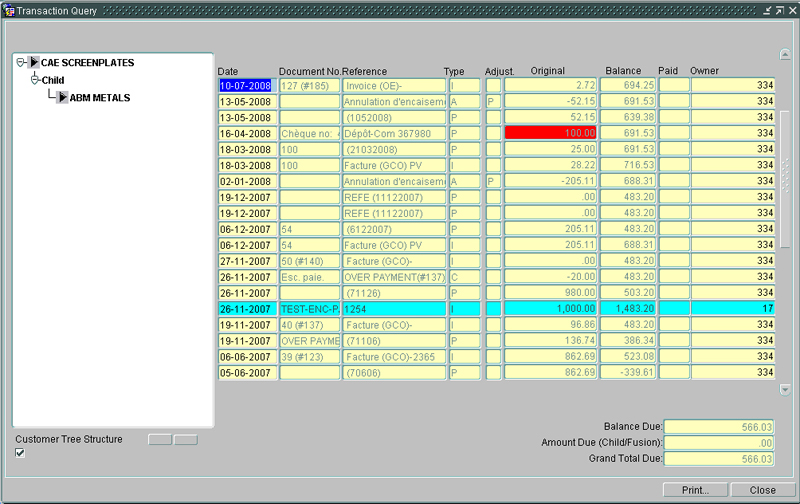Click the red highlighted 100.00 Original cell

551,133
